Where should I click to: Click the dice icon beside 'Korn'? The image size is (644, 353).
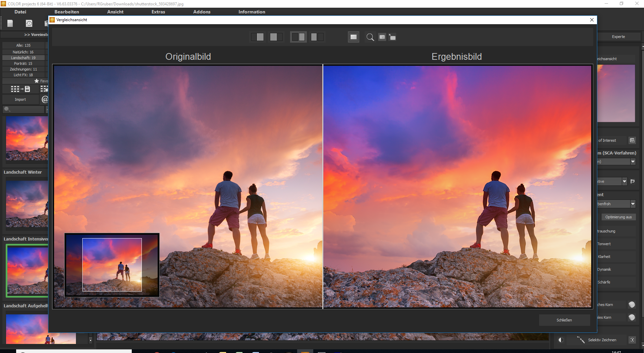tap(632, 304)
